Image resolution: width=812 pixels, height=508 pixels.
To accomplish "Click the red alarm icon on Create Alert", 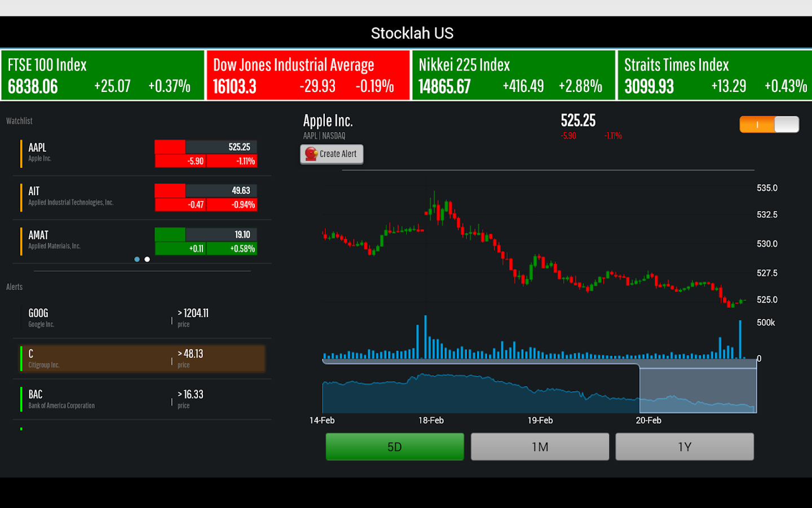I will (311, 154).
